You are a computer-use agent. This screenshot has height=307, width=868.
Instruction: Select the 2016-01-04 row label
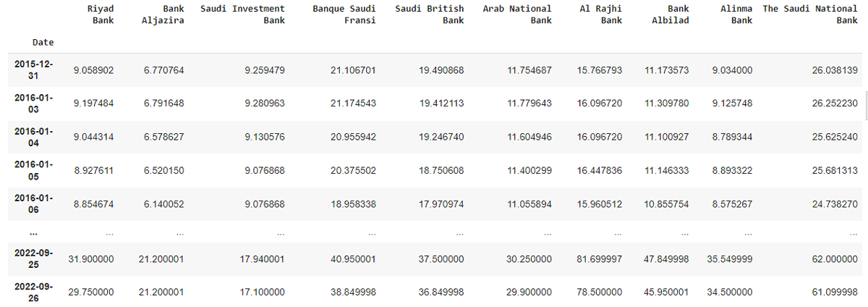pos(33,136)
